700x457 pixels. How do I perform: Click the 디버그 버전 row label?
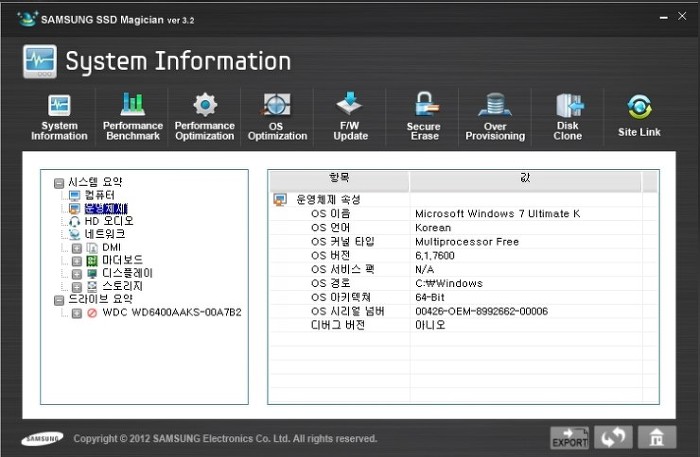[338, 325]
